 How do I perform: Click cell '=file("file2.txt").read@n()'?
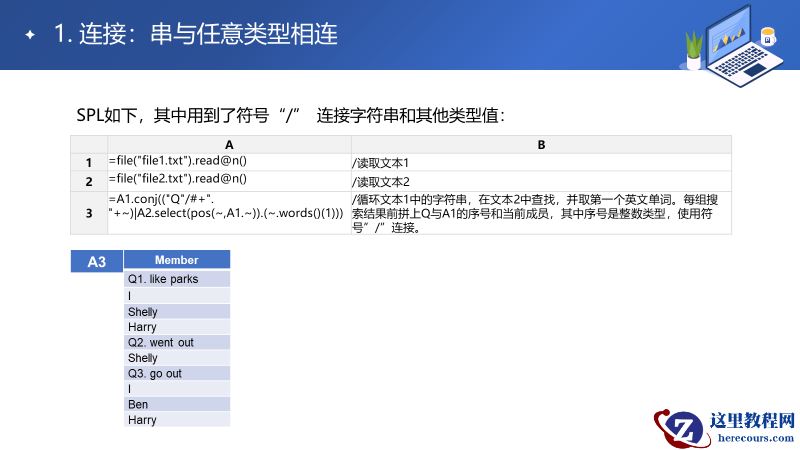(x=229, y=181)
